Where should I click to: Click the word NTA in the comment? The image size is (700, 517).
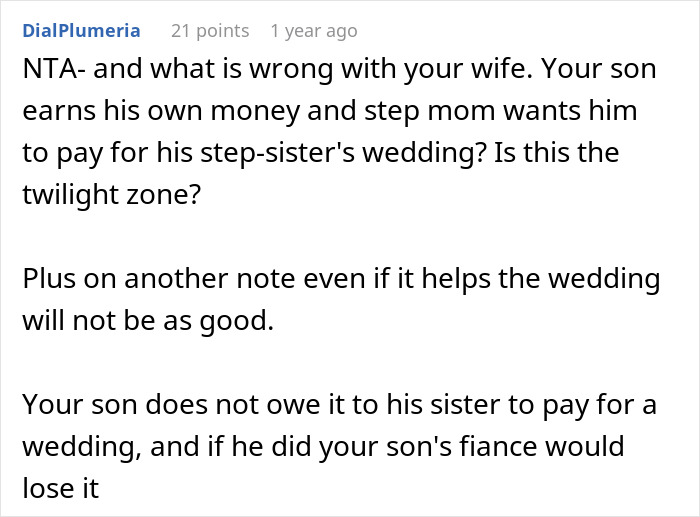click(x=46, y=75)
